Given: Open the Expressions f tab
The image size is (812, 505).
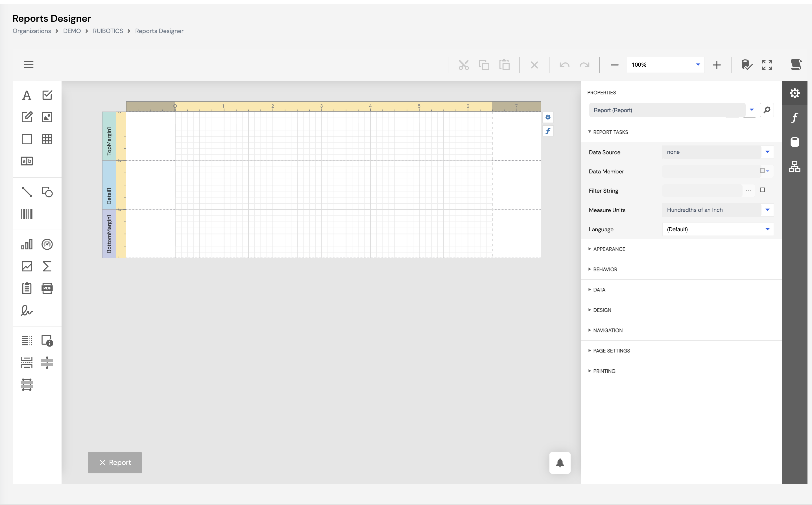Looking at the screenshot, I should pos(794,117).
